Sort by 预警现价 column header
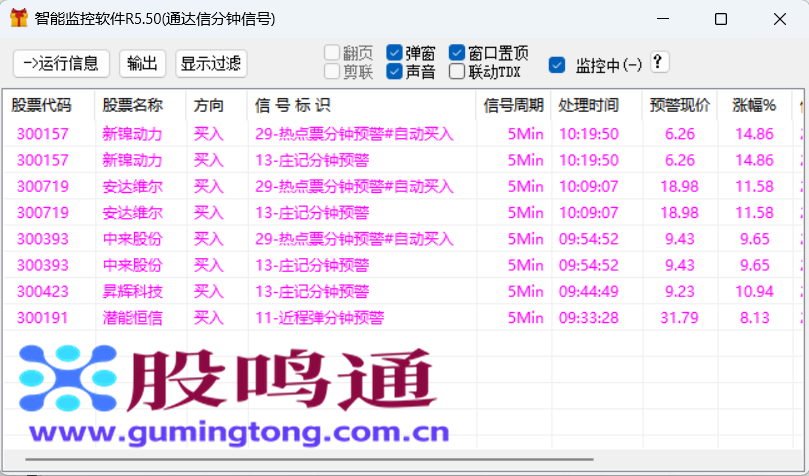This screenshot has width=809, height=476. click(x=680, y=105)
